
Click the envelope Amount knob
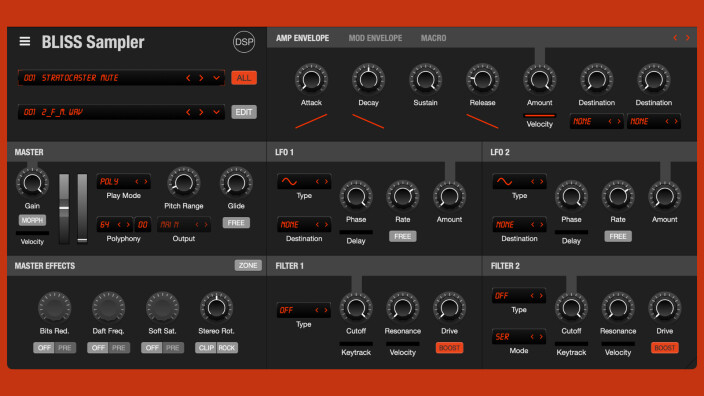pos(540,79)
